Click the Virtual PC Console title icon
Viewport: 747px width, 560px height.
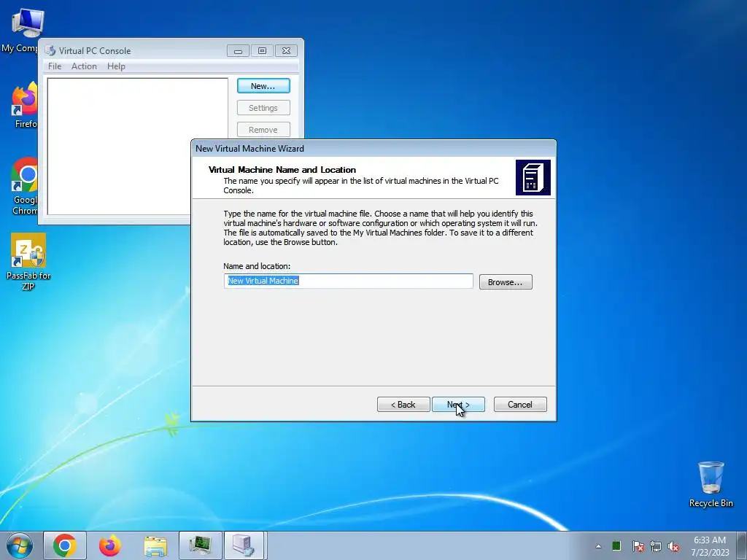click(x=50, y=50)
